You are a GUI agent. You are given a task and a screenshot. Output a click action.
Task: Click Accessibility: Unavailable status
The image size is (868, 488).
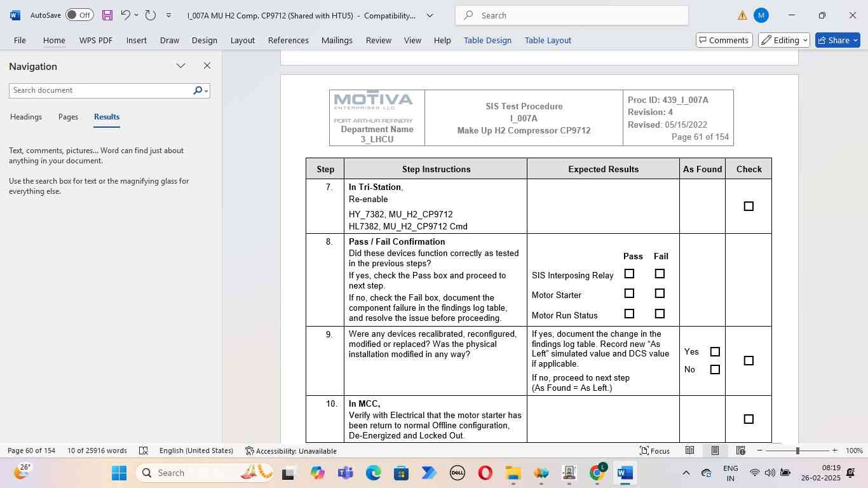pos(291,451)
